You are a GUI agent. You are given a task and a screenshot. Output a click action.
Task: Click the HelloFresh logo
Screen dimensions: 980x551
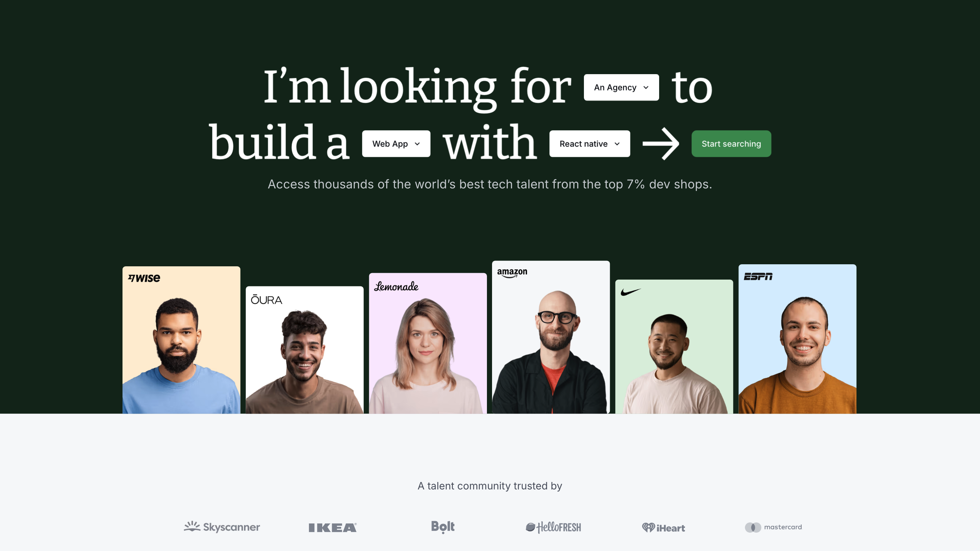[553, 528]
